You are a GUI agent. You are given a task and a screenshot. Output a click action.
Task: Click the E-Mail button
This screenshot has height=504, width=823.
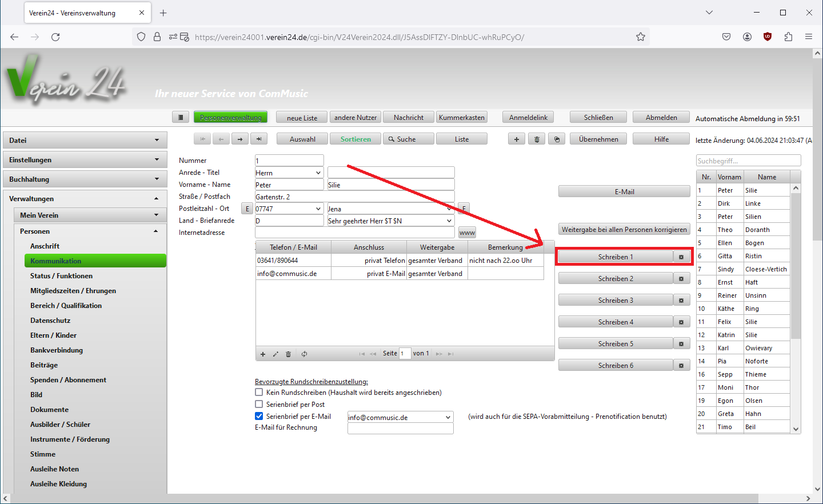pyautogui.click(x=624, y=191)
